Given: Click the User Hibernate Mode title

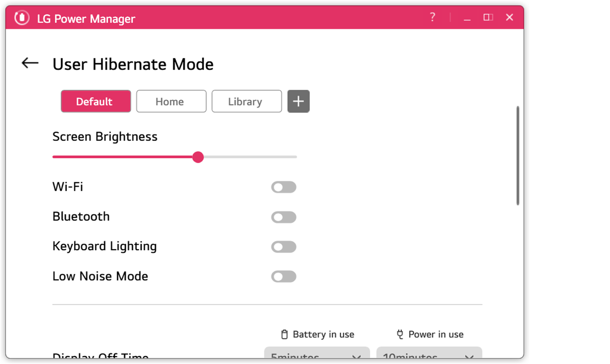Looking at the screenshot, I should 133,64.
